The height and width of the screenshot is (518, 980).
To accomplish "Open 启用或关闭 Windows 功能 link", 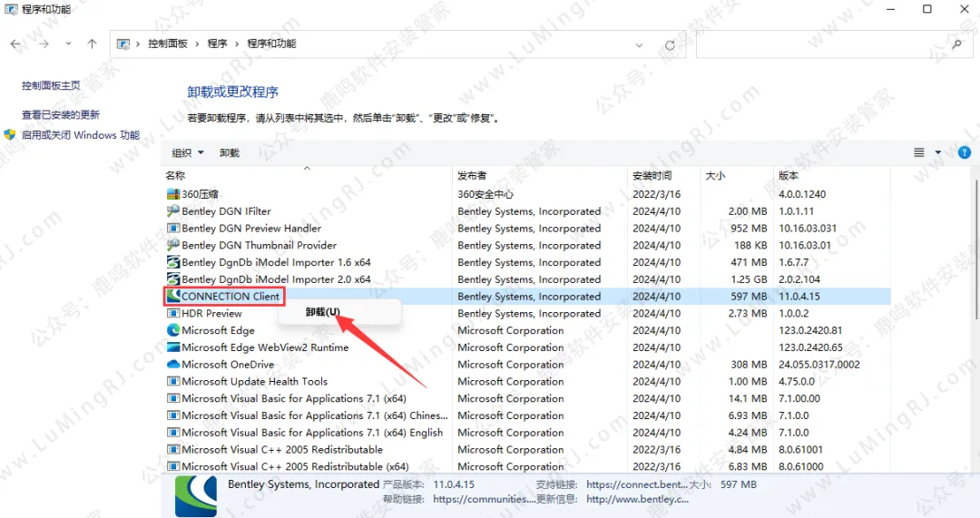I will coord(81,135).
